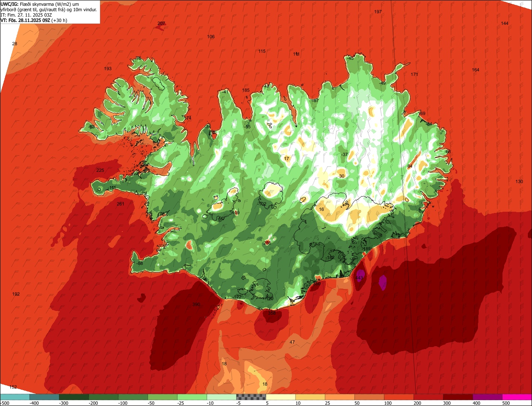Click the map value 443 in the purple spot
This screenshot has height=406, width=532.
(x=360, y=278)
